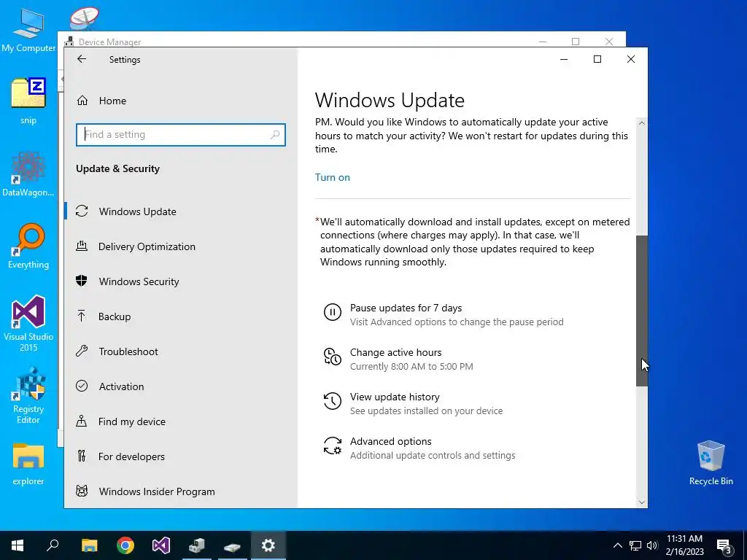Click the Settings page scrollbar thumb
Image resolution: width=747 pixels, height=560 pixels.
pyautogui.click(x=642, y=311)
